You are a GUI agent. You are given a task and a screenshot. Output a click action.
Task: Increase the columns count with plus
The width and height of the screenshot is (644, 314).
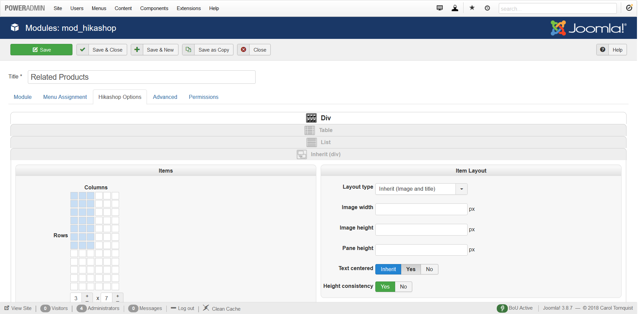[87, 296]
